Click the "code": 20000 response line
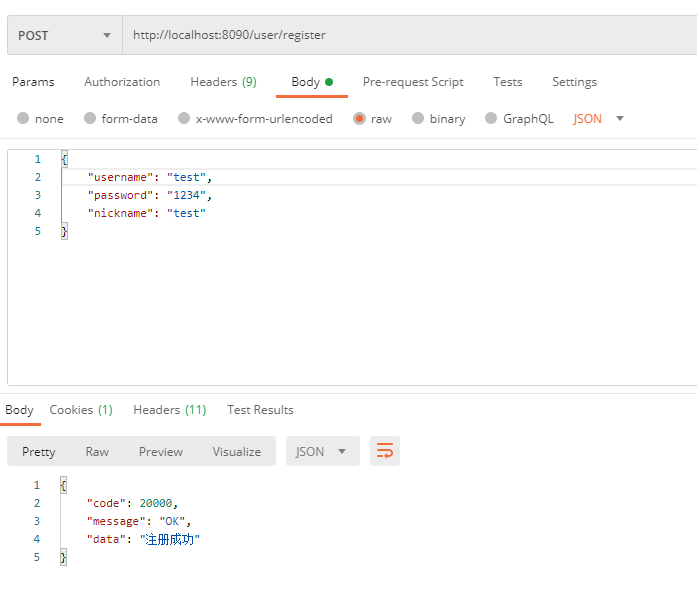The width and height of the screenshot is (697, 595). (132, 503)
